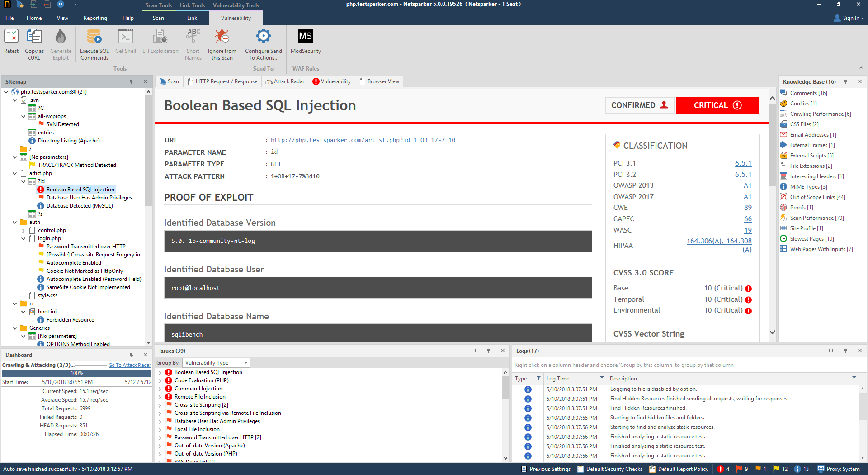The width and height of the screenshot is (868, 475).
Task: Select Password Transmitted over HTTP sitemap item
Action: tap(86, 247)
